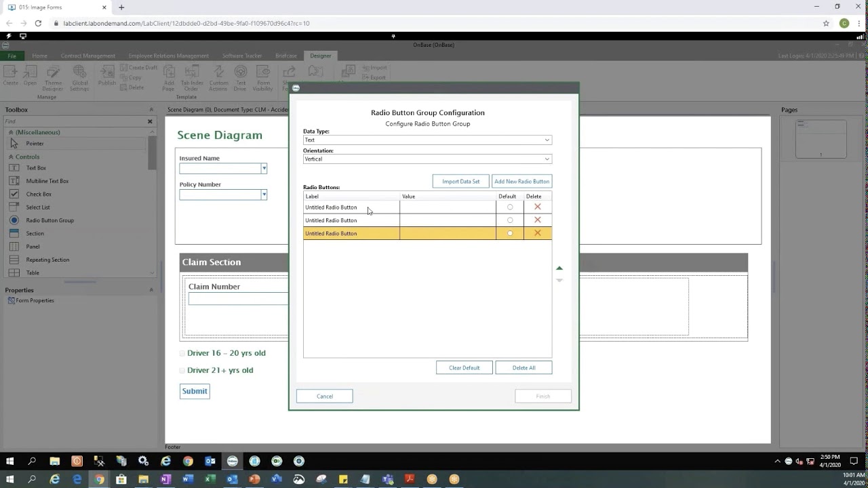
Task: Select the Section control in Toolbox
Action: 35,233
